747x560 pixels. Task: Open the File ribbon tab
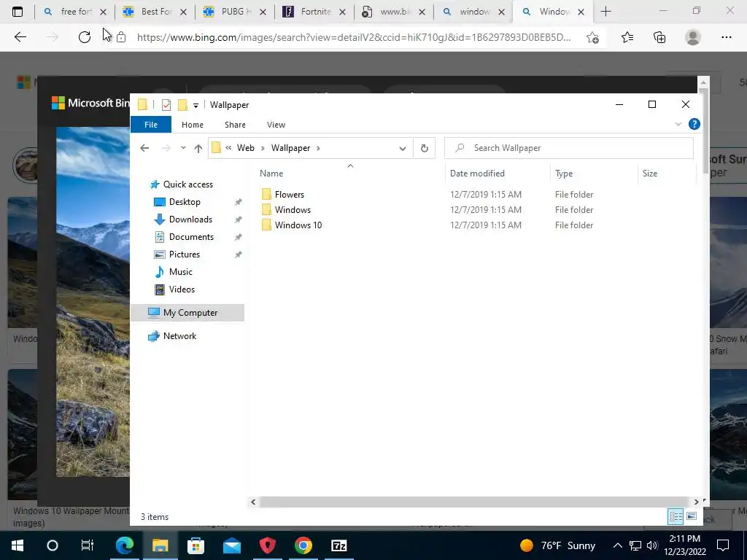tap(150, 124)
